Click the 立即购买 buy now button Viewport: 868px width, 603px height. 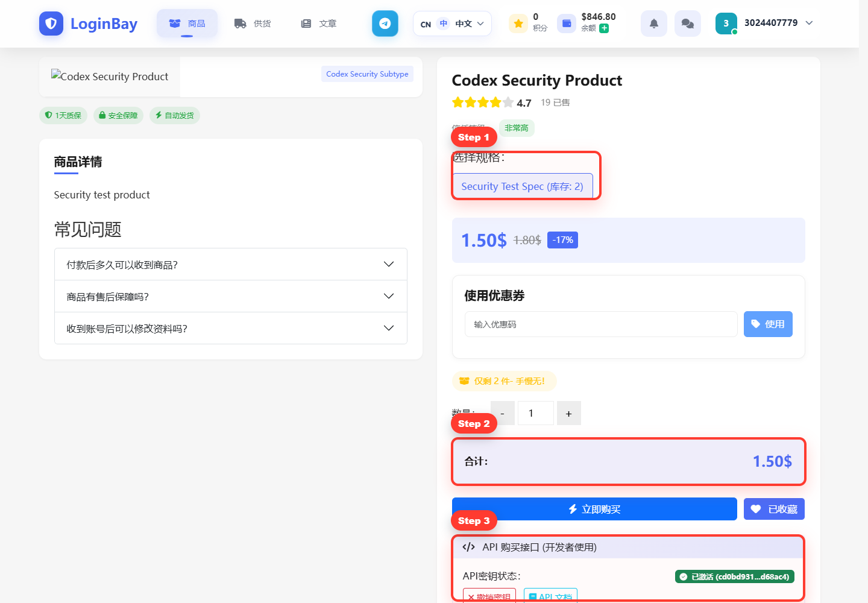click(594, 509)
